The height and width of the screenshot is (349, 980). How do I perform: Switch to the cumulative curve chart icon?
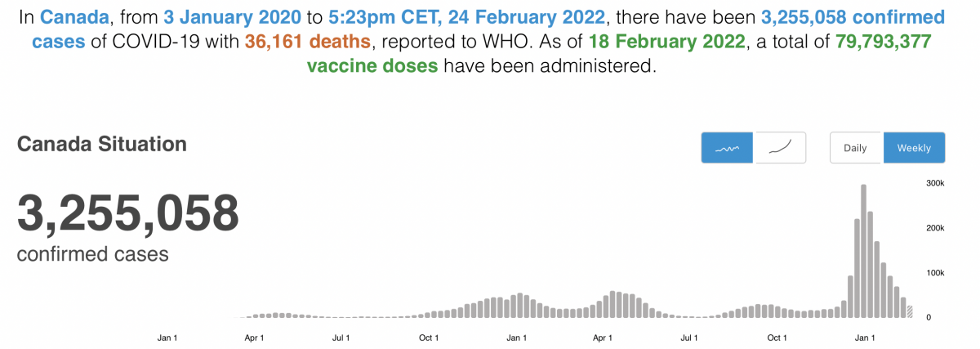pos(781,149)
